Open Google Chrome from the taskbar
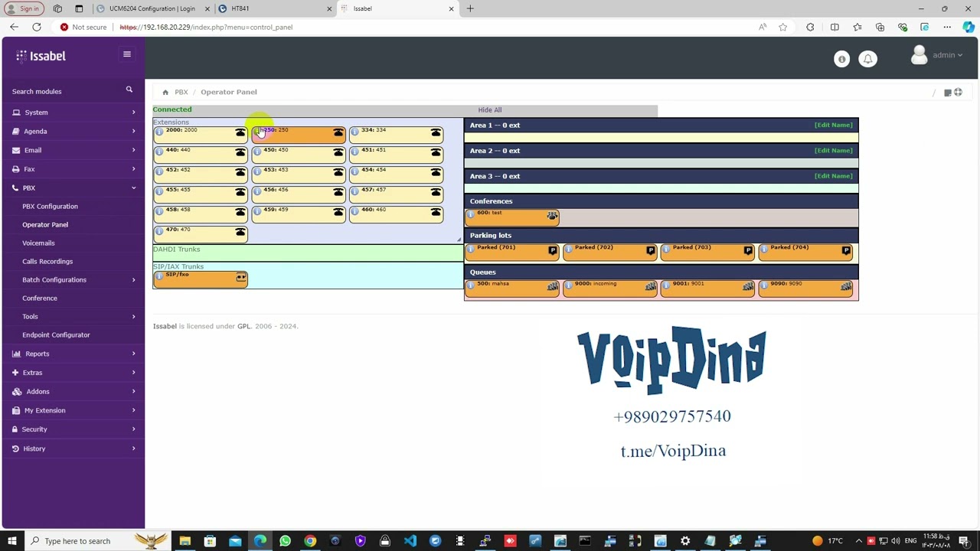980x551 pixels. pyautogui.click(x=310, y=541)
